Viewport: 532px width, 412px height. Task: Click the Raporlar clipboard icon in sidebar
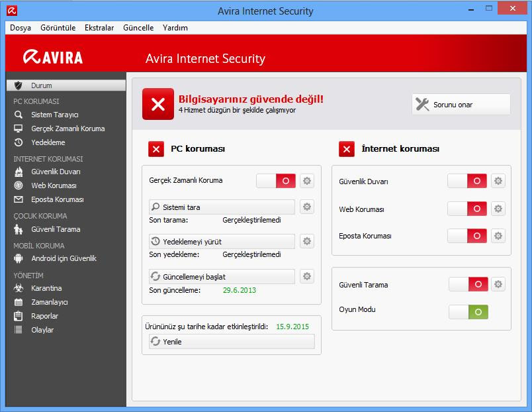point(19,316)
